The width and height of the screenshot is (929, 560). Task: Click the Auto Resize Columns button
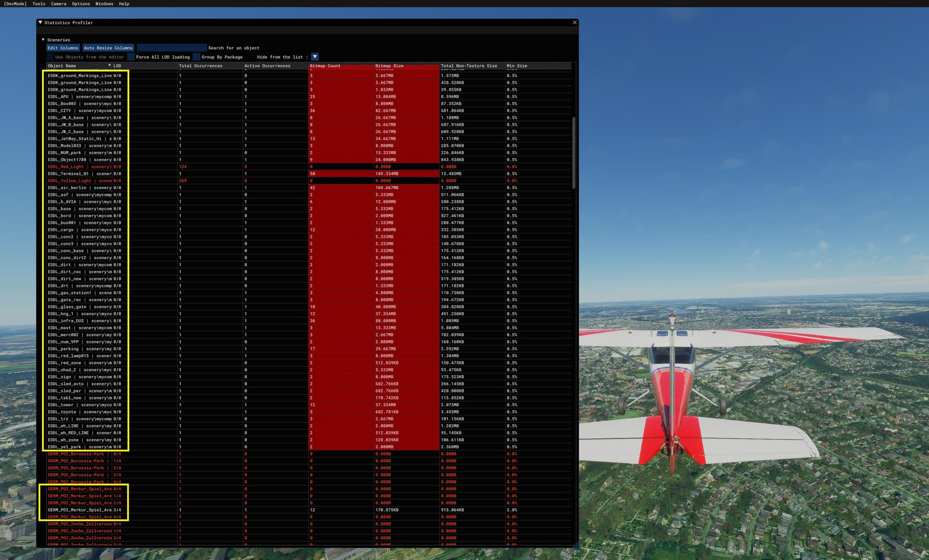tap(107, 47)
